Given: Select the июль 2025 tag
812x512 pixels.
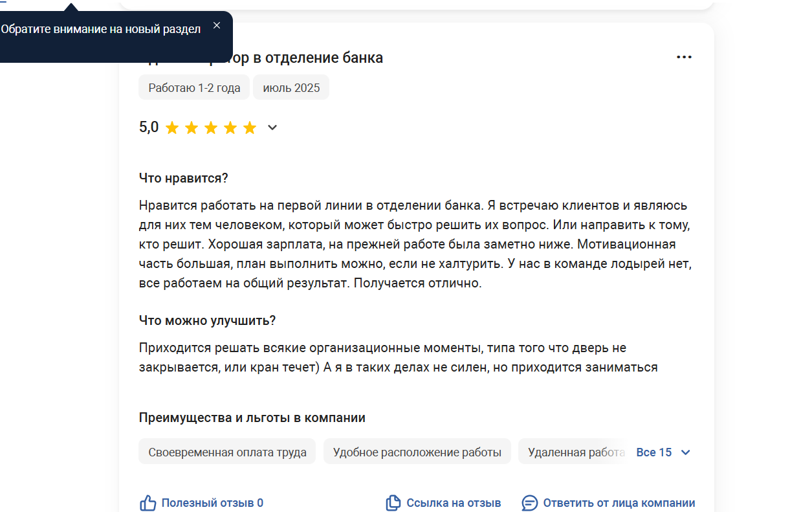Looking at the screenshot, I should (x=291, y=88).
